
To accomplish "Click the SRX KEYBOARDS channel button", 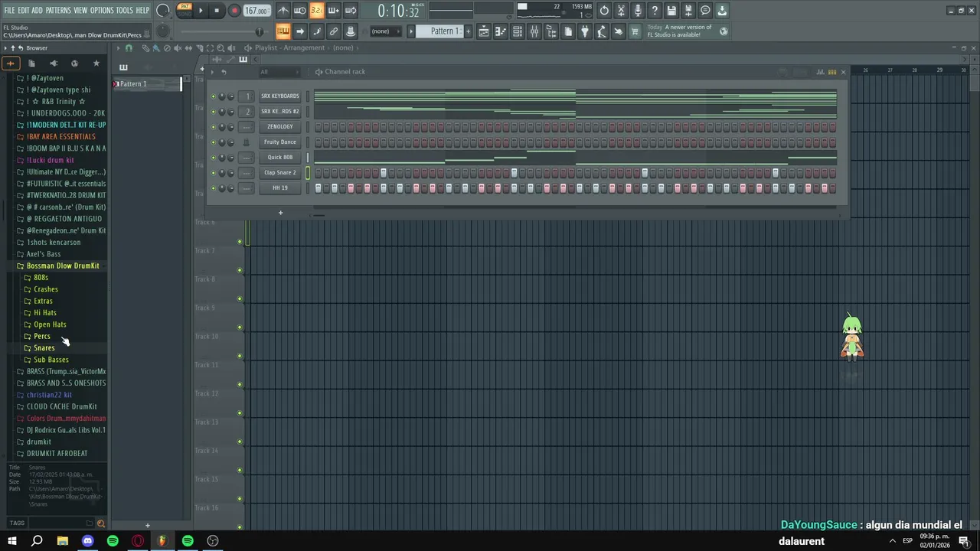I will 280,96.
